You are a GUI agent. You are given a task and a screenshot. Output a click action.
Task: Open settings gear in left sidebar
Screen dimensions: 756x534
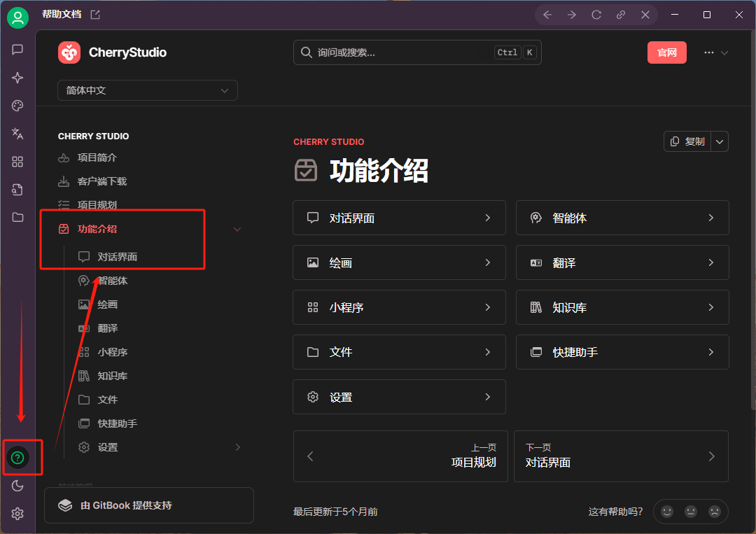pyautogui.click(x=17, y=514)
